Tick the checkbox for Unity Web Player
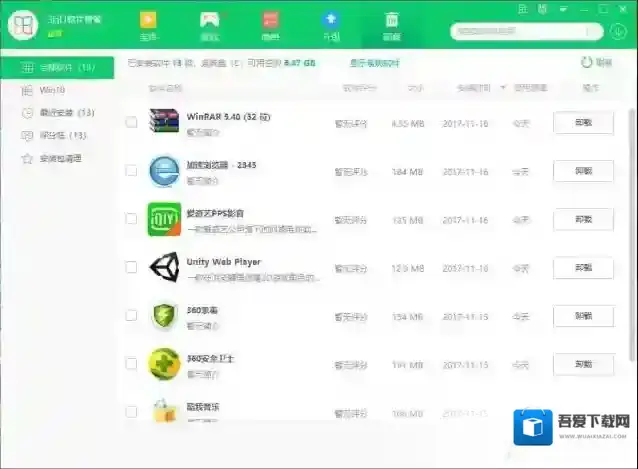The height and width of the screenshot is (469, 638). pos(131,267)
